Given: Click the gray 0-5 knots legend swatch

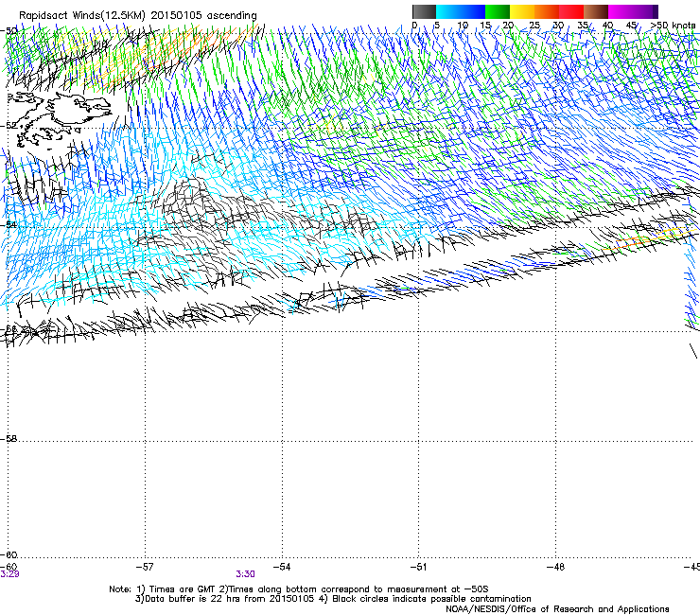Looking at the screenshot, I should 424,11.
